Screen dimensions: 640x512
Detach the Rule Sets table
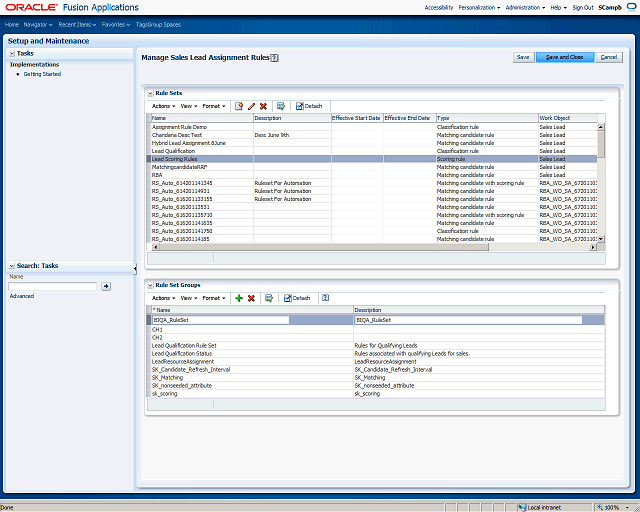[309, 106]
